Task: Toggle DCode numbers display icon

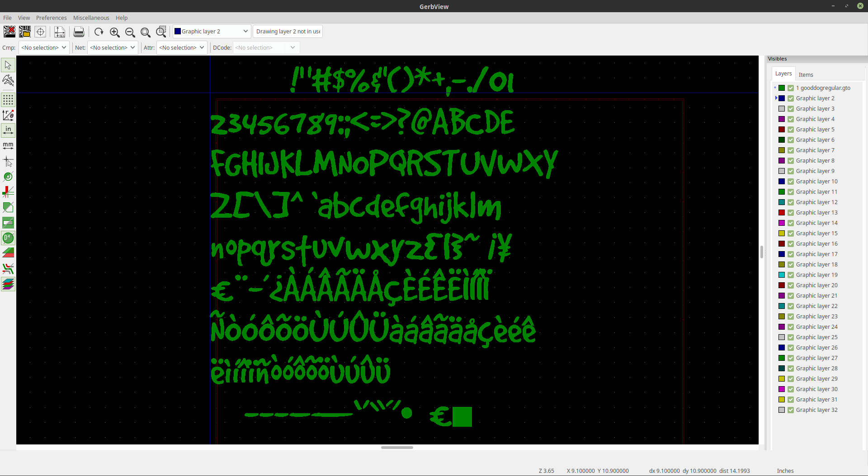Action: (x=8, y=238)
